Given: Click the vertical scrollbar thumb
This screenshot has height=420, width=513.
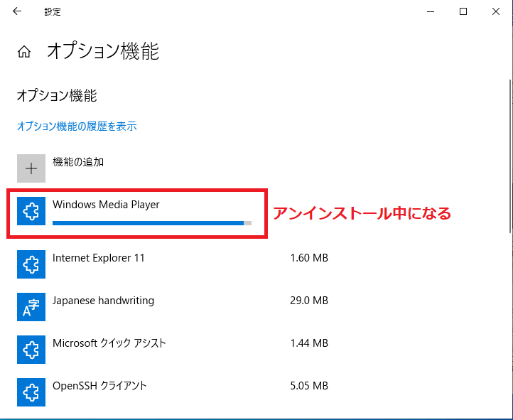Looking at the screenshot, I should tap(510, 156).
